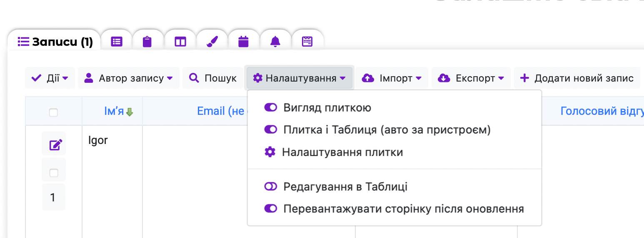Check the select-all header checkbox
Viewport: 644px width, 238px height.
click(53, 112)
